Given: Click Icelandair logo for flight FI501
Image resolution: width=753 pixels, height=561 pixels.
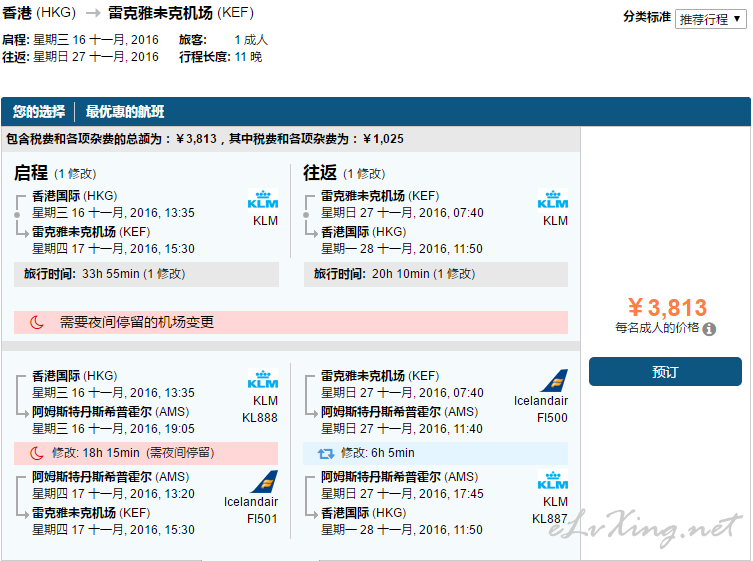Looking at the screenshot, I should pos(264,481).
